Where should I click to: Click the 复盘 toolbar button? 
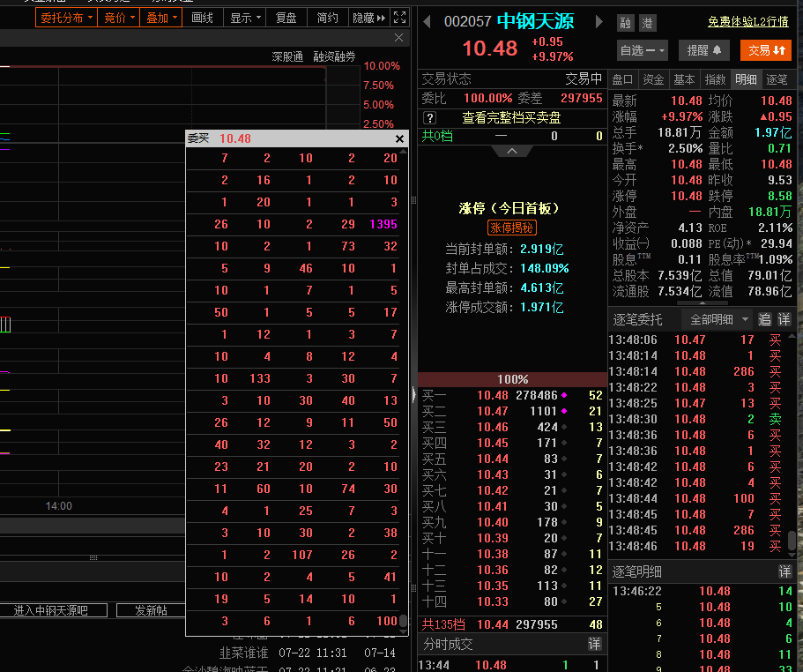click(x=286, y=18)
